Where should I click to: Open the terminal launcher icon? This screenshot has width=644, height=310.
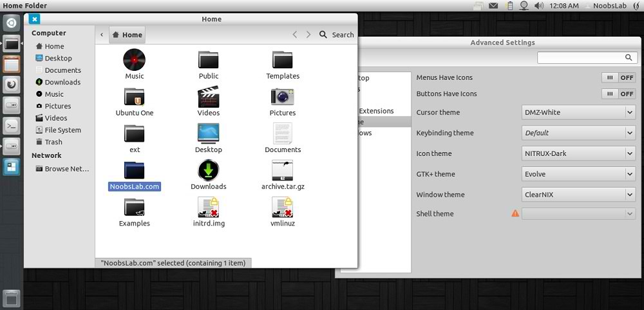(x=11, y=126)
